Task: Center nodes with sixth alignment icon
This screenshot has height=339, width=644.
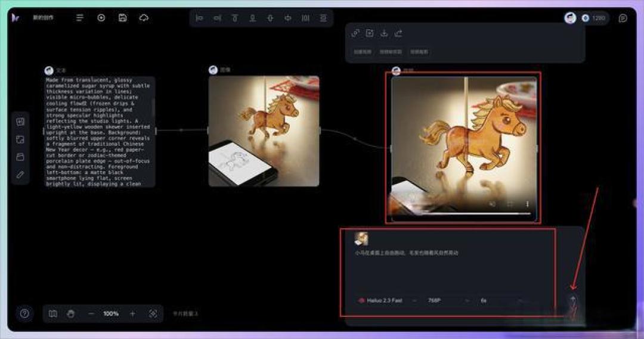Action: pos(288,18)
